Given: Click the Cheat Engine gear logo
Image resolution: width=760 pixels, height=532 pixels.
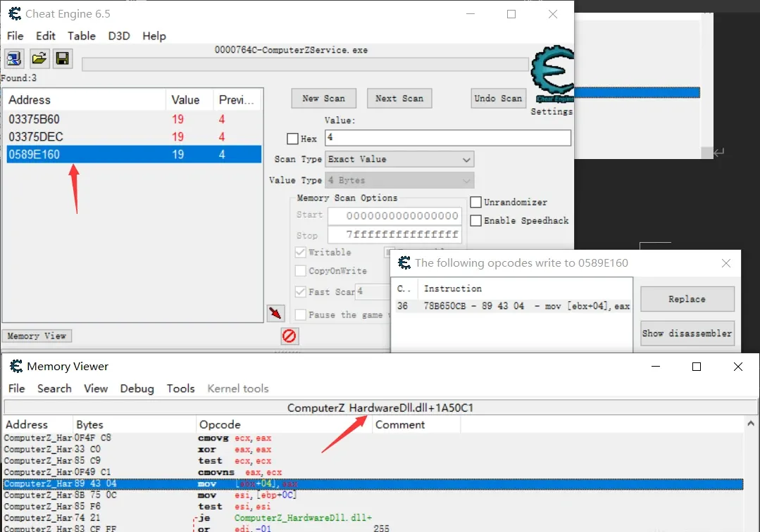Looking at the screenshot, I should coord(552,72).
